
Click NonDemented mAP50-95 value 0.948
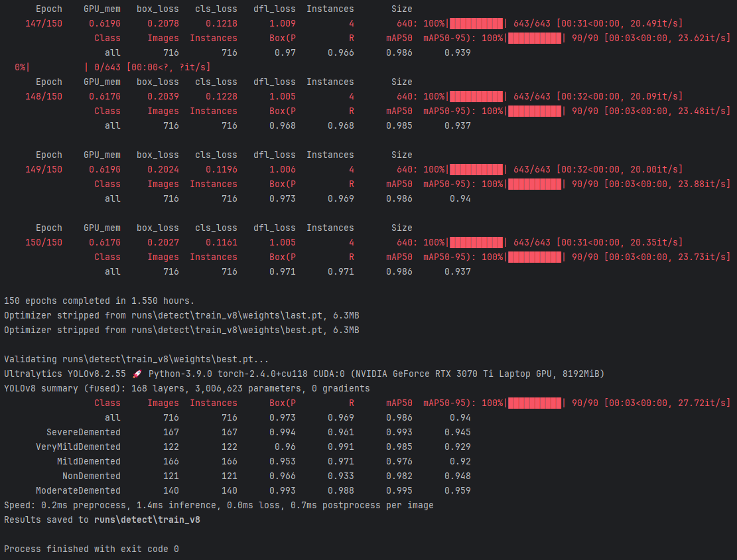tap(457, 476)
